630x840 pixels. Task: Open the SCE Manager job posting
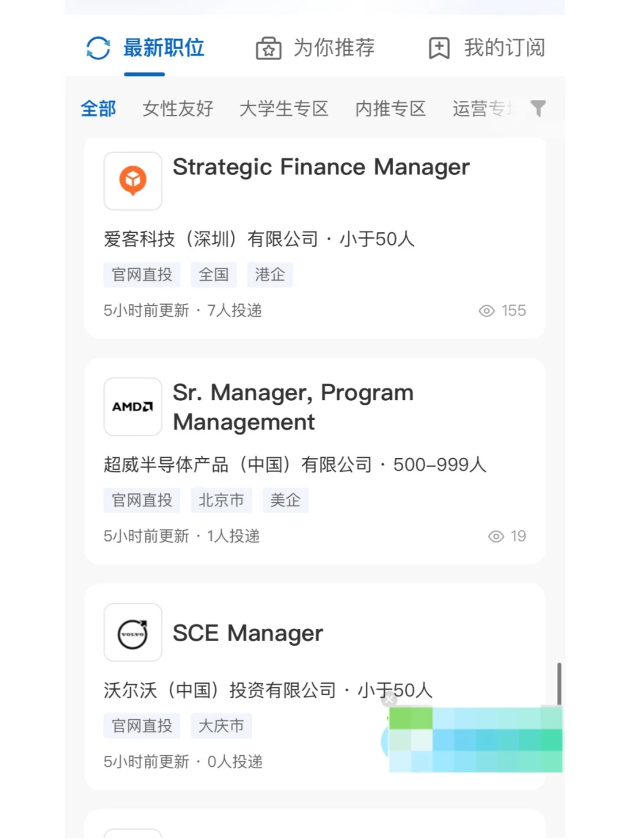coord(248,633)
